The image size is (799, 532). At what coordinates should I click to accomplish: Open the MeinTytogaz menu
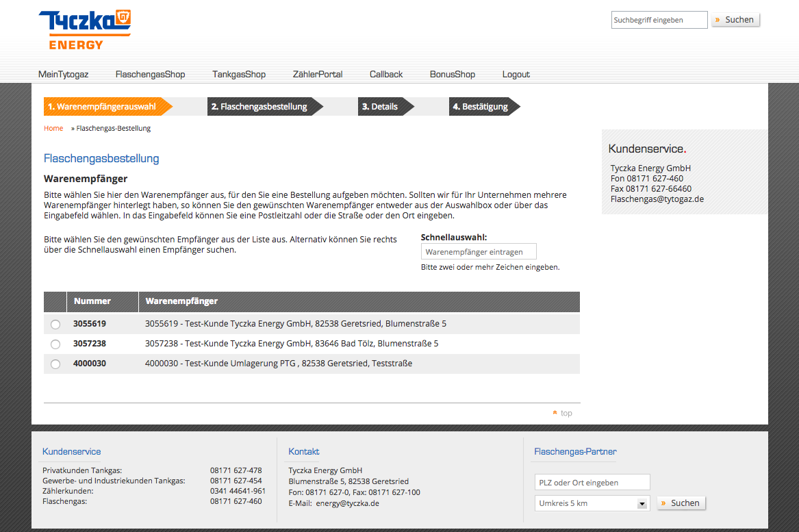[x=63, y=75]
